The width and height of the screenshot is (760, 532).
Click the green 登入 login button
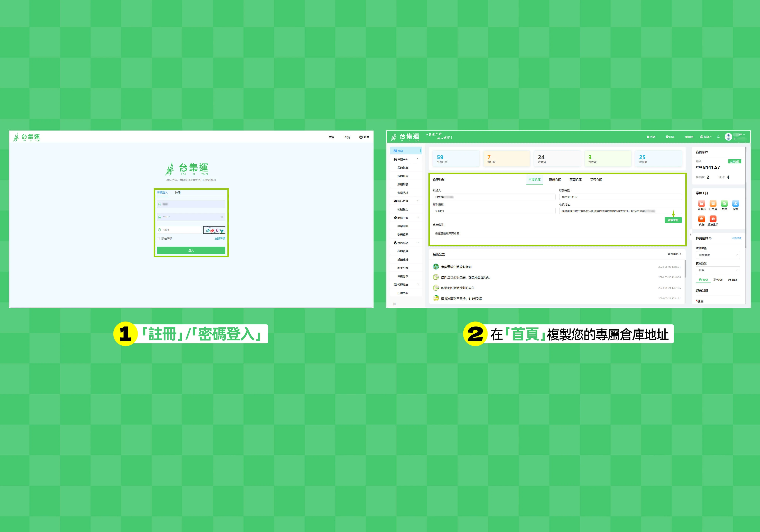[x=191, y=251]
